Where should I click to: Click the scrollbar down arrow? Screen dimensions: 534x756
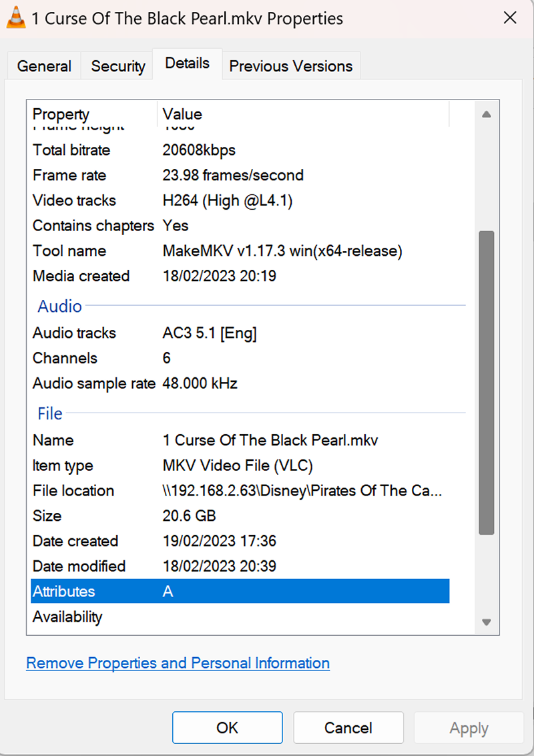coord(487,622)
